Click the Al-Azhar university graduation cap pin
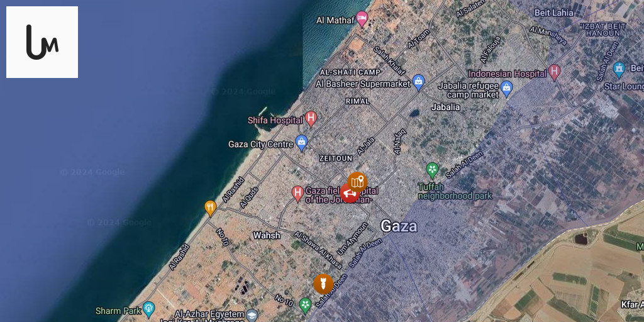 coord(252,316)
